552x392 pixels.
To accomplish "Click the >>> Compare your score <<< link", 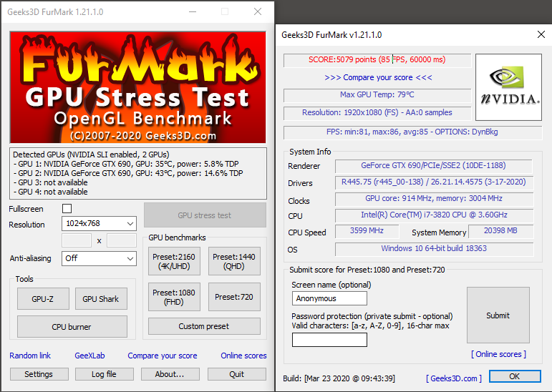I will coord(378,77).
